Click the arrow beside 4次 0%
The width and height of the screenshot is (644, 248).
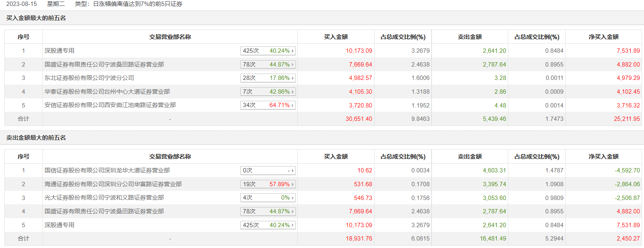[293, 198]
